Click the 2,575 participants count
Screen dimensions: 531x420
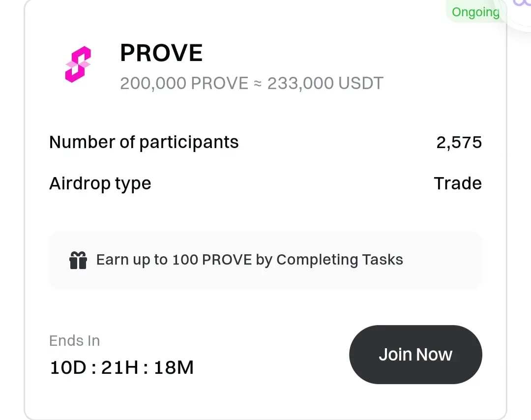[459, 142]
